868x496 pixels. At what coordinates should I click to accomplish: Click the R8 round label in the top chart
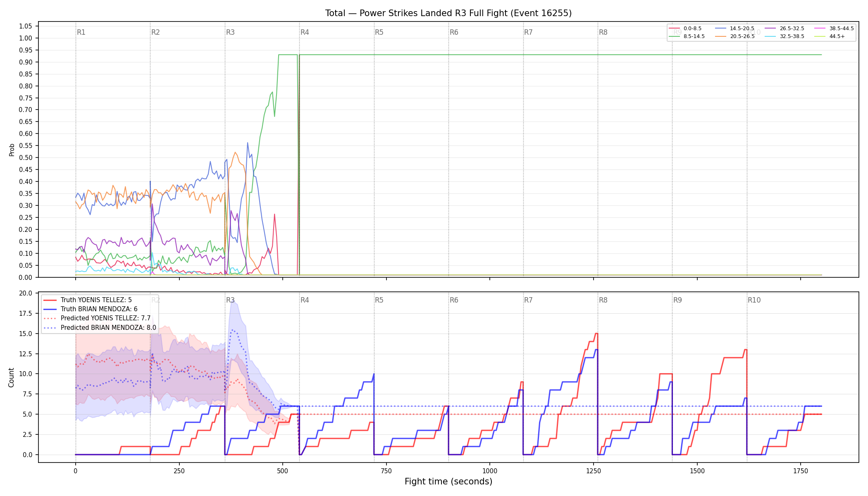(x=603, y=32)
